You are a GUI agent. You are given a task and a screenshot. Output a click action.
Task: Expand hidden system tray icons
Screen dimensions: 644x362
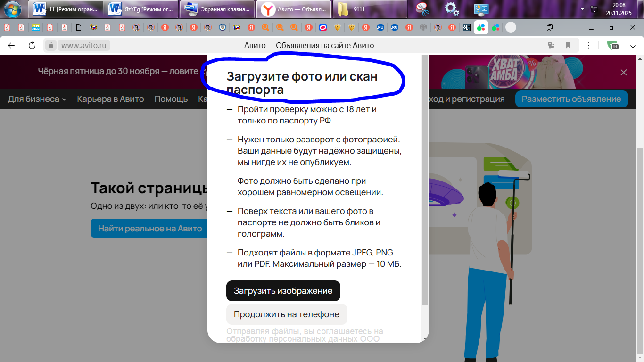pos(582,9)
